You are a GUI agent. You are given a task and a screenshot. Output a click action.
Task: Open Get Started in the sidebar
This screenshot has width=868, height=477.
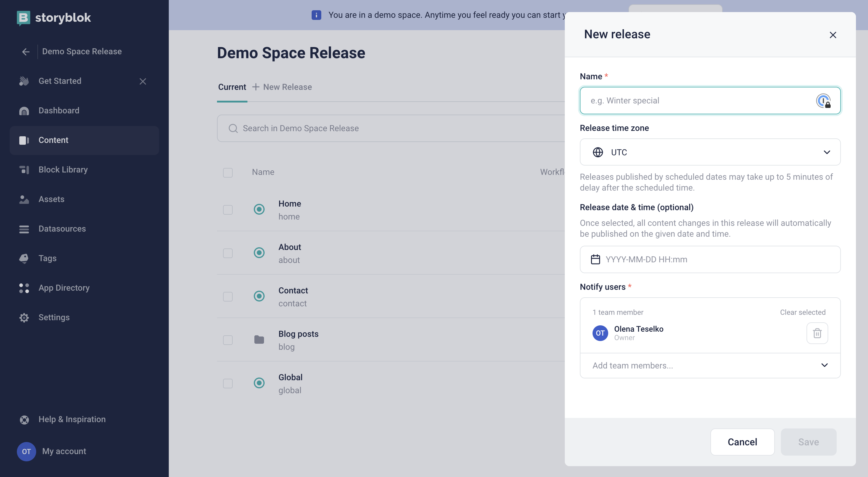click(60, 81)
